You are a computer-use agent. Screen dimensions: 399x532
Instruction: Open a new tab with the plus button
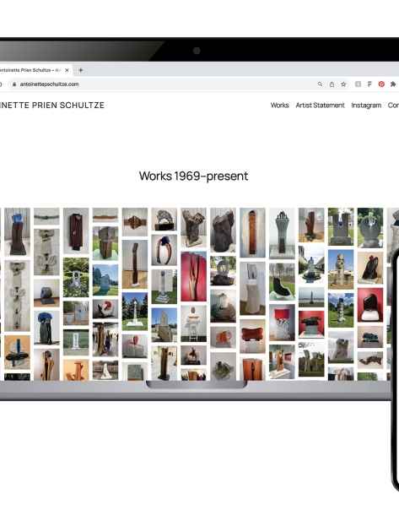click(81, 70)
